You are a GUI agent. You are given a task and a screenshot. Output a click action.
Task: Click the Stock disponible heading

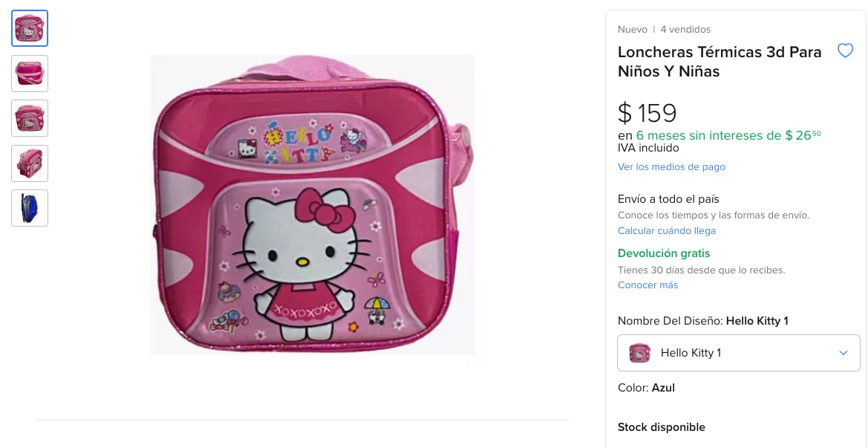tap(662, 427)
